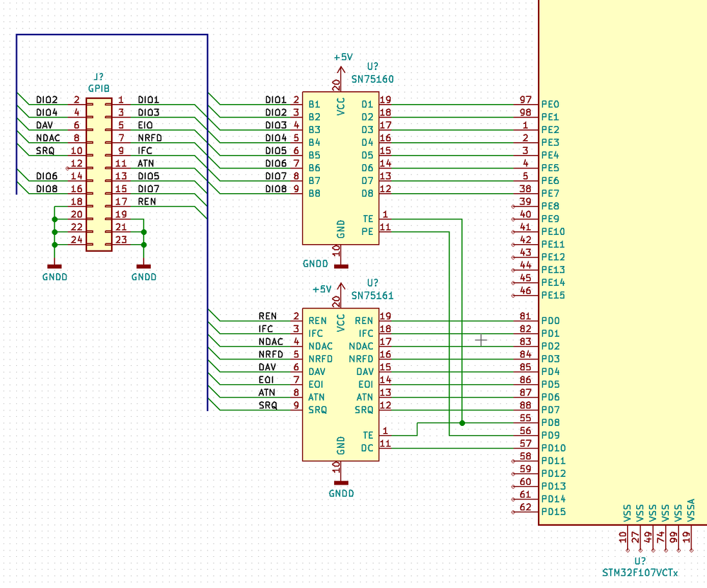The height and width of the screenshot is (588, 707).
Task: Select the SRQ net label at GPIB pin 10
Action: [x=45, y=151]
